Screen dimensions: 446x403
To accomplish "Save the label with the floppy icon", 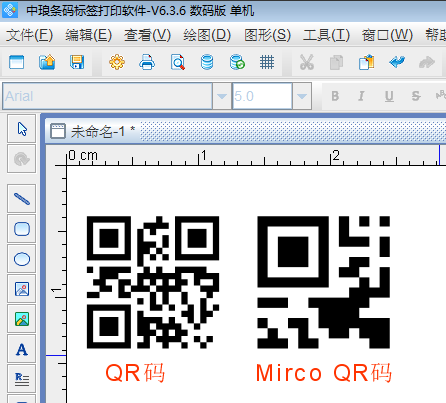I will (x=77, y=62).
